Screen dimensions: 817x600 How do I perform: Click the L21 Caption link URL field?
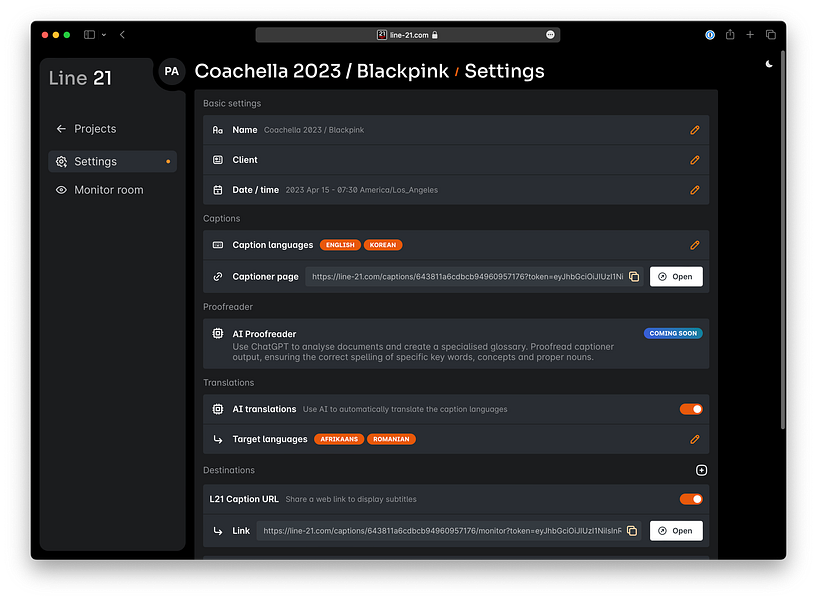pos(449,531)
